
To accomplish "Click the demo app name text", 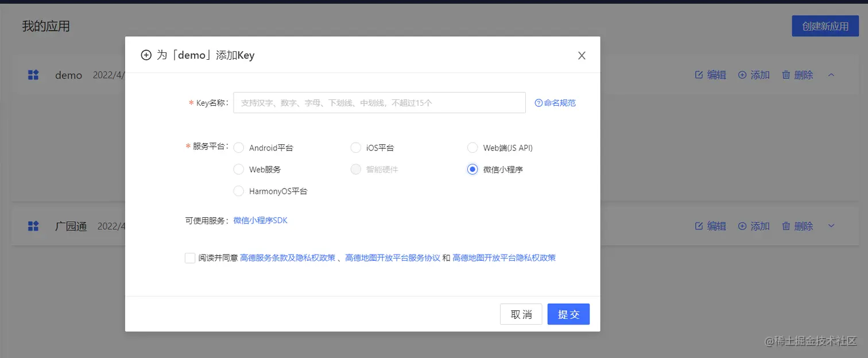I will point(68,75).
